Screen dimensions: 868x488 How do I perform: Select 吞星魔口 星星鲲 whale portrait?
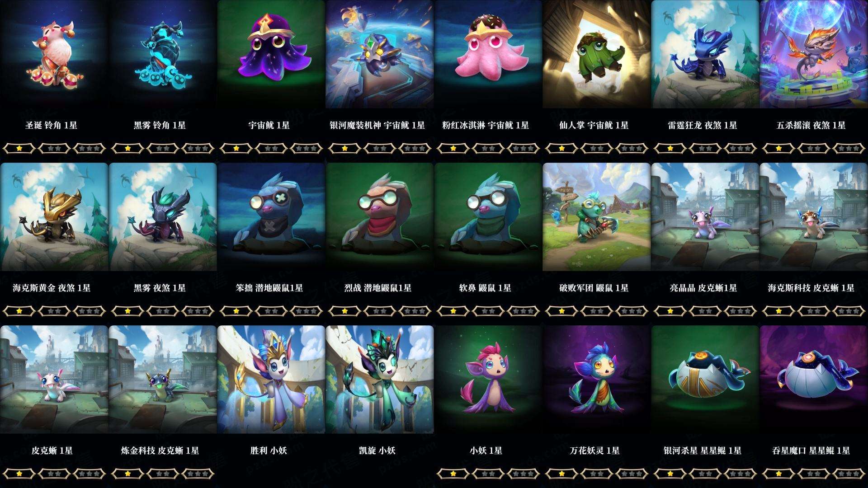(814, 380)
